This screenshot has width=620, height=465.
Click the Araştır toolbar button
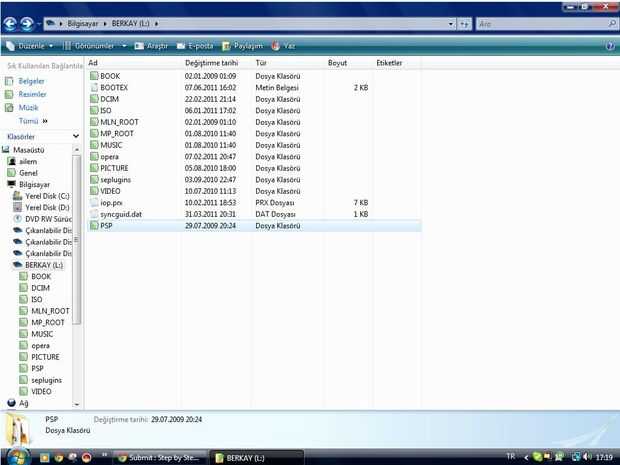tap(151, 46)
